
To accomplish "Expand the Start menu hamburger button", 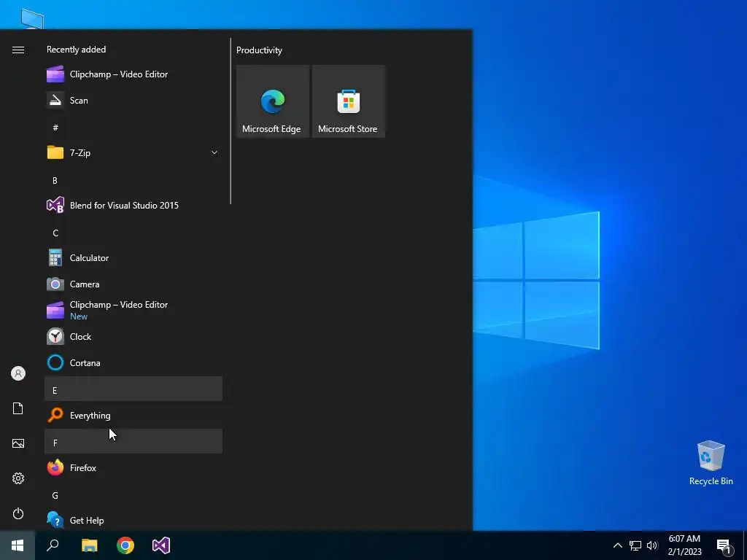I will coord(18,50).
